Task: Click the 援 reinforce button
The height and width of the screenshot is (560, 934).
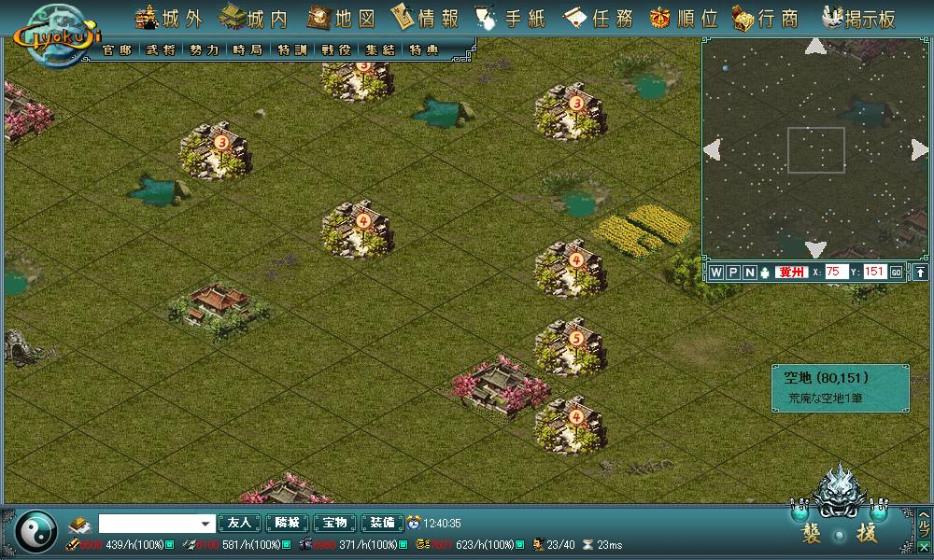Action: click(x=867, y=533)
